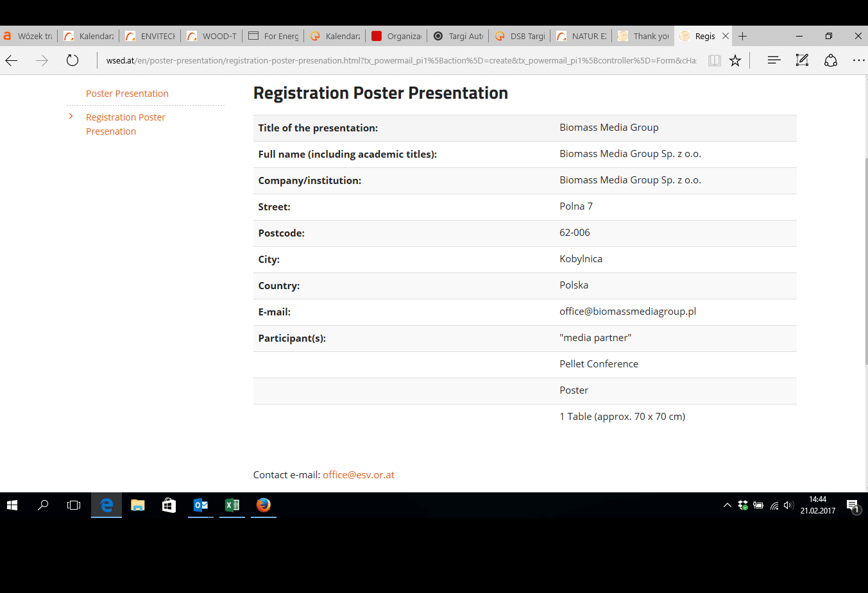Click the address bar URL
Screen dimensions: 868x593
pyautogui.click(x=401, y=60)
